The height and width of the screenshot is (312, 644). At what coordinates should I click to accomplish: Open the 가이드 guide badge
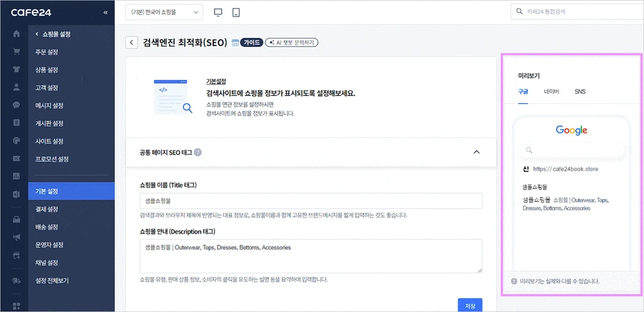pyautogui.click(x=251, y=42)
